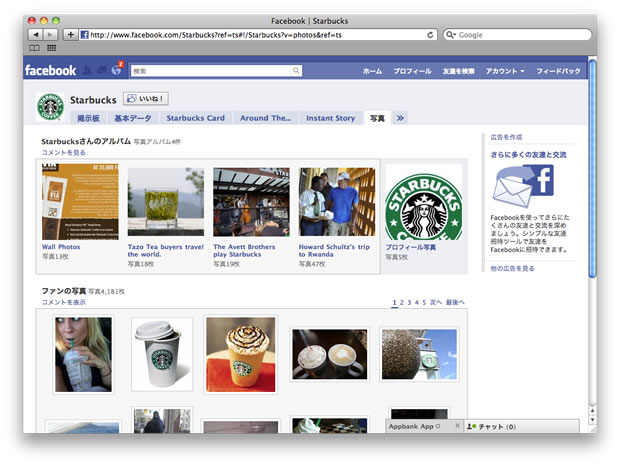Open フィードバック in top navigation
Viewport: 620px width, 465px height.
[x=558, y=71]
